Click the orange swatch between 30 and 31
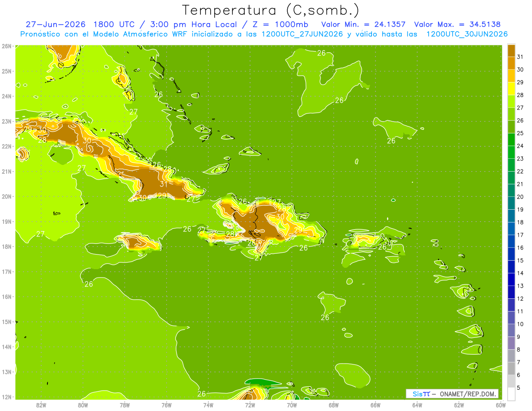The width and height of the screenshot is (532, 411). (x=511, y=63)
